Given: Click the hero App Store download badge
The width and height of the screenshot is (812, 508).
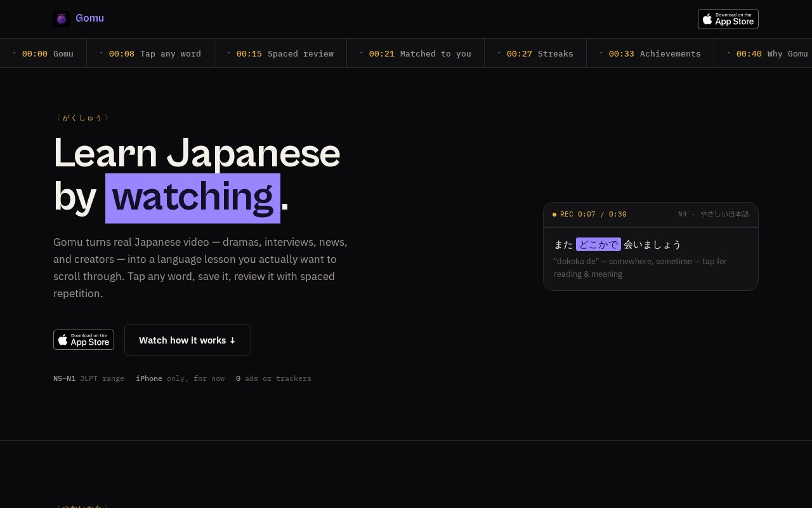Looking at the screenshot, I should coord(84,340).
